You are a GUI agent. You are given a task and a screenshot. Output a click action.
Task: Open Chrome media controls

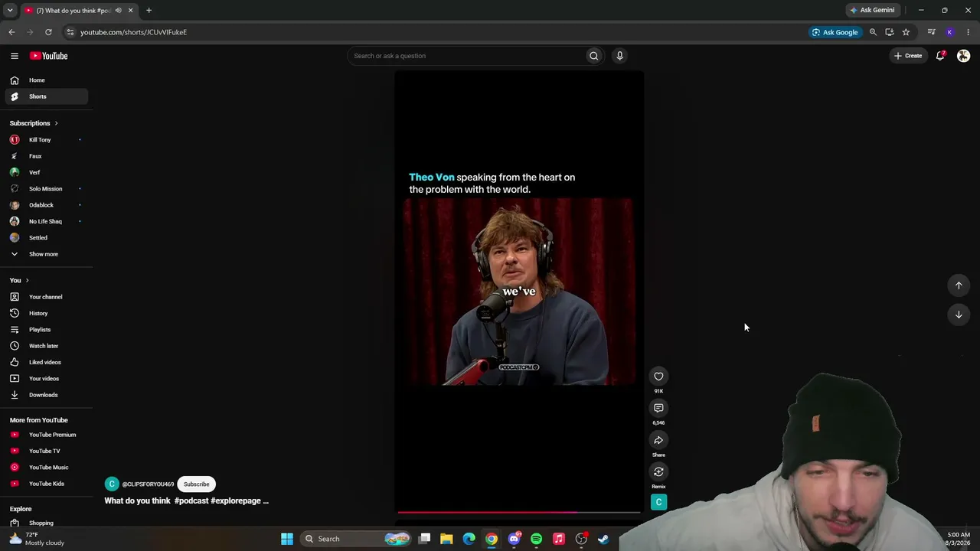[x=931, y=32]
